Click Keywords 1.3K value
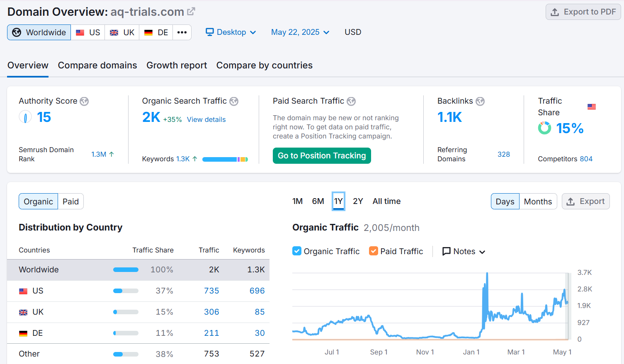624x364 pixels. pyautogui.click(x=183, y=159)
